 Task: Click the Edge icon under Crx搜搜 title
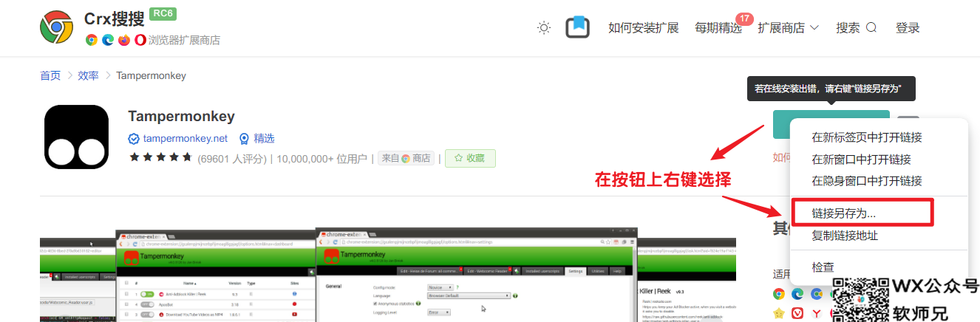pos(108,40)
